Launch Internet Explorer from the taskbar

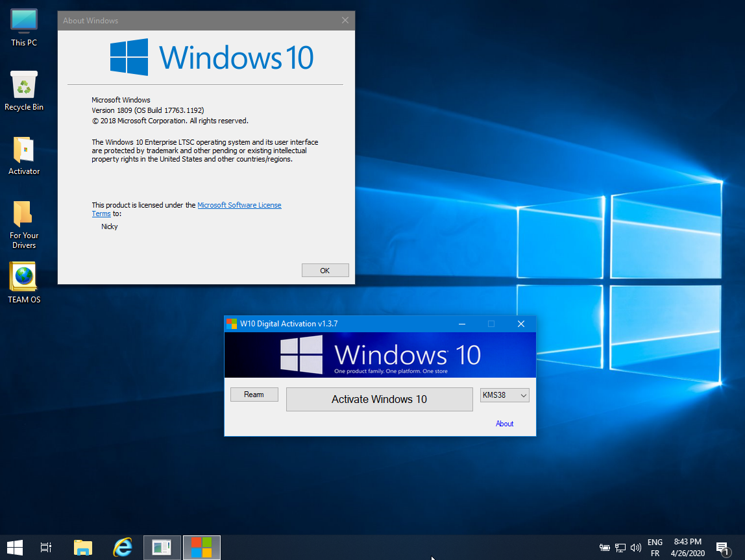tap(123, 547)
